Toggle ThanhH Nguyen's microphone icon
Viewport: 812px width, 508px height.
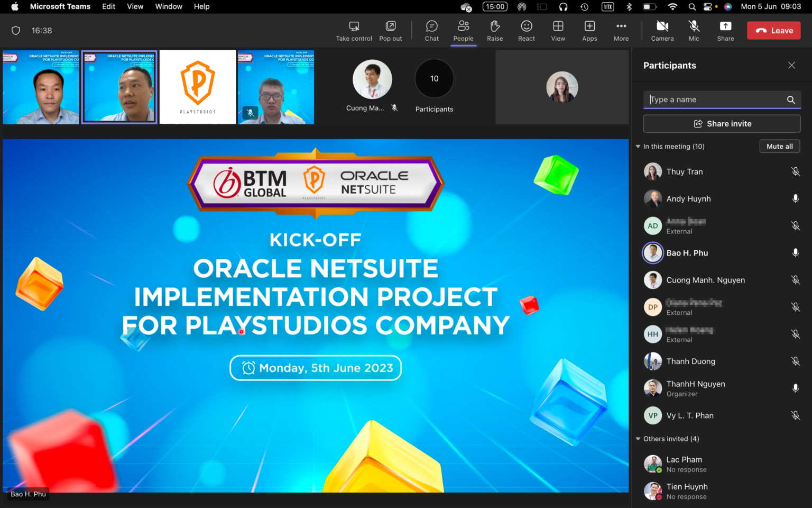coord(795,388)
